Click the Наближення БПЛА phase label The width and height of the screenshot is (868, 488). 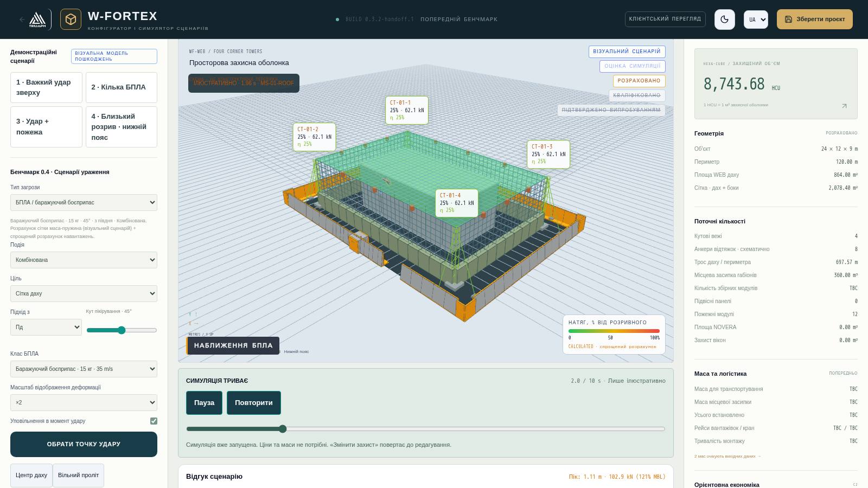(x=233, y=345)
